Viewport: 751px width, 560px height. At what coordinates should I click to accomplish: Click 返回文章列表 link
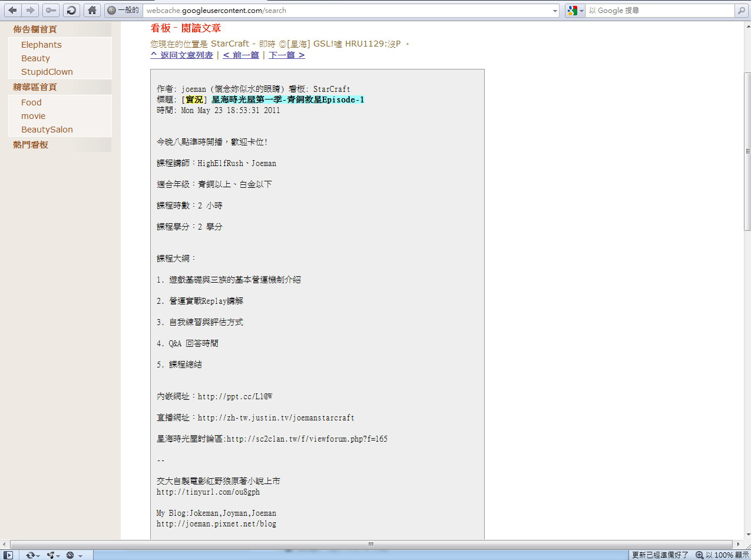pyautogui.click(x=182, y=55)
